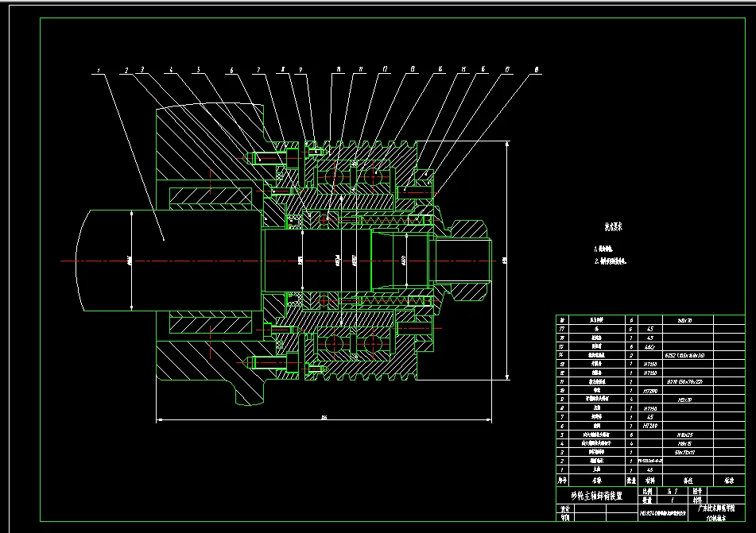Click the 技术要求 heading text
Screen dimensions: 756x533
coord(614,226)
